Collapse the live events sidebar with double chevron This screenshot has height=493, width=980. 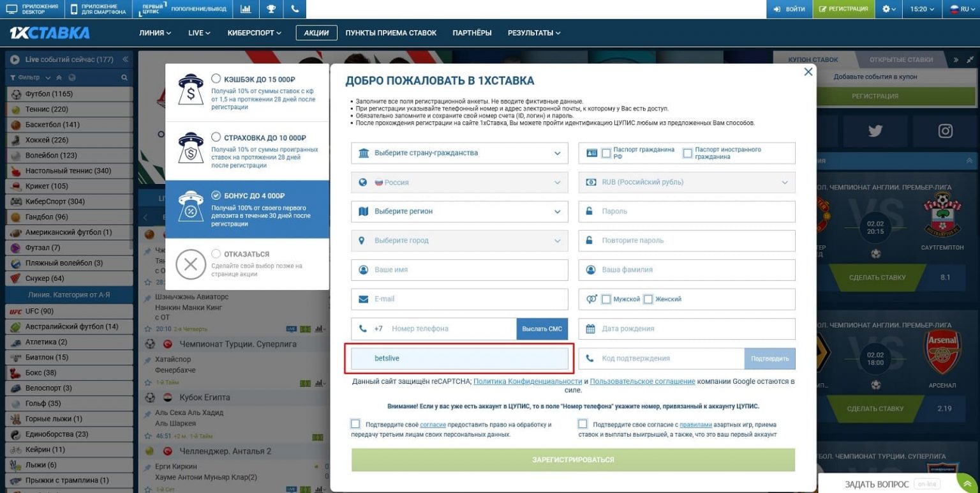126,59
